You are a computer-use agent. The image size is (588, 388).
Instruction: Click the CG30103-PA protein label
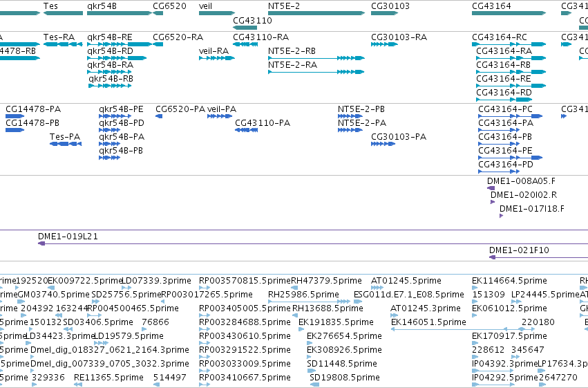[399, 137]
